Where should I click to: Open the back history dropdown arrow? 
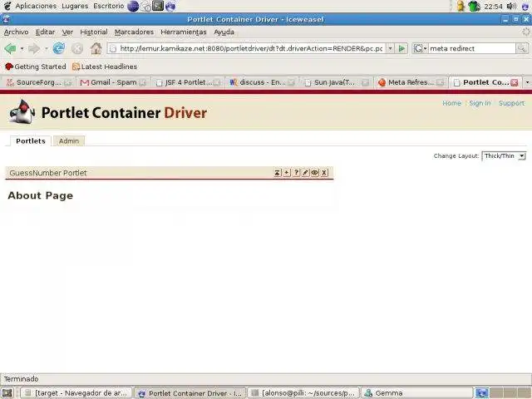22,48
